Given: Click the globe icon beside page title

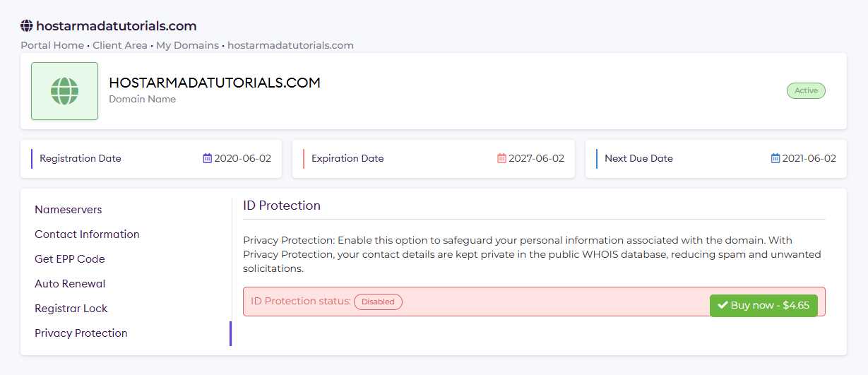Looking at the screenshot, I should click(27, 26).
